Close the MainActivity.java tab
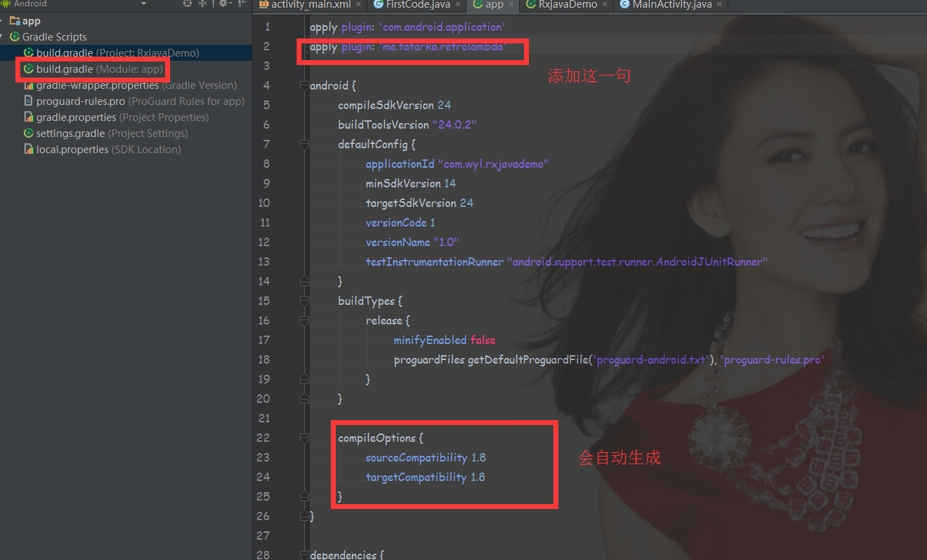 [719, 4]
